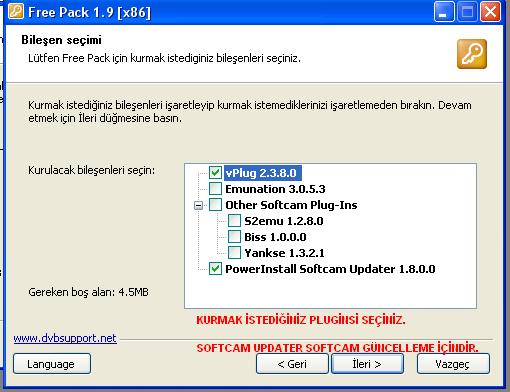Select the Other Softcam Plug-Ins group label

[x=291, y=205]
